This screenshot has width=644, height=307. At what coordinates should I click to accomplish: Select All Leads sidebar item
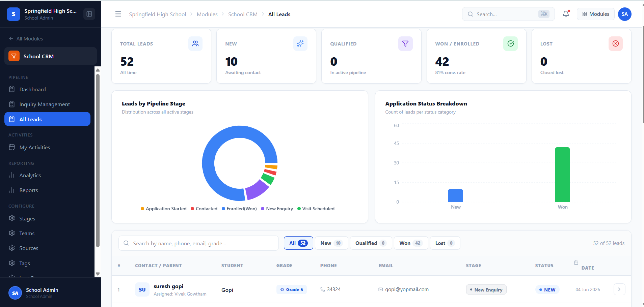[47, 119]
